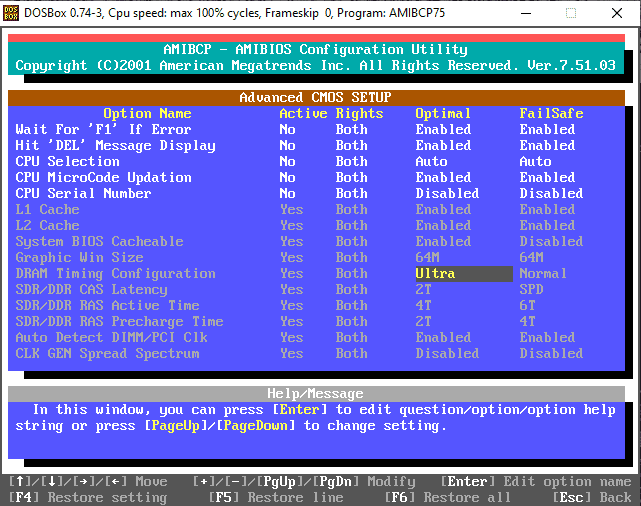Screen dimensions: 641x506
Task: Click 'SDR/DDR CAS Latency' option name
Action: click(x=92, y=289)
